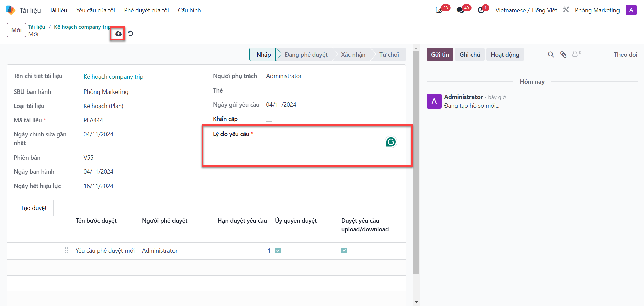Viewport: 644px width, 306px height.
Task: Click the Kế hoạch (Plan) document type value
Action: pos(103,106)
